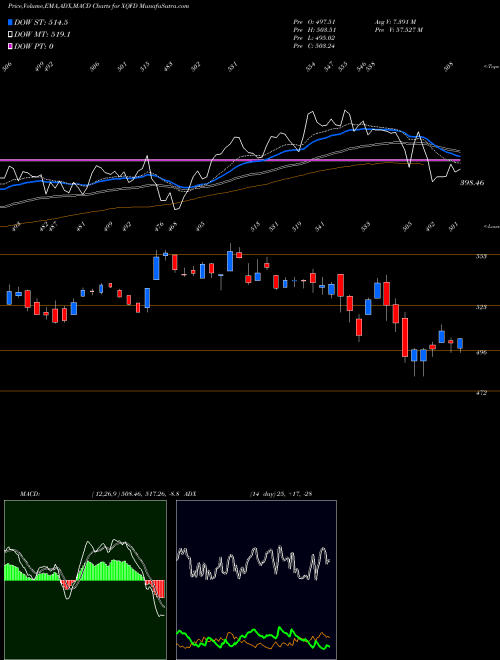Viewport: 500px width, 660px height.
Task: Click the magenta horizontal line on the EMA chart
Action: (x=230, y=160)
